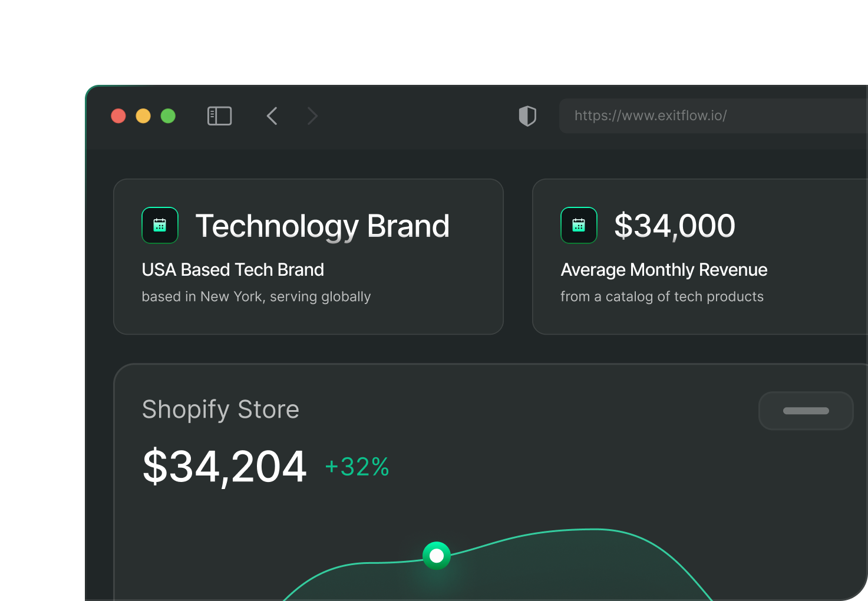Click the green traffic light to zoom window

(x=168, y=115)
